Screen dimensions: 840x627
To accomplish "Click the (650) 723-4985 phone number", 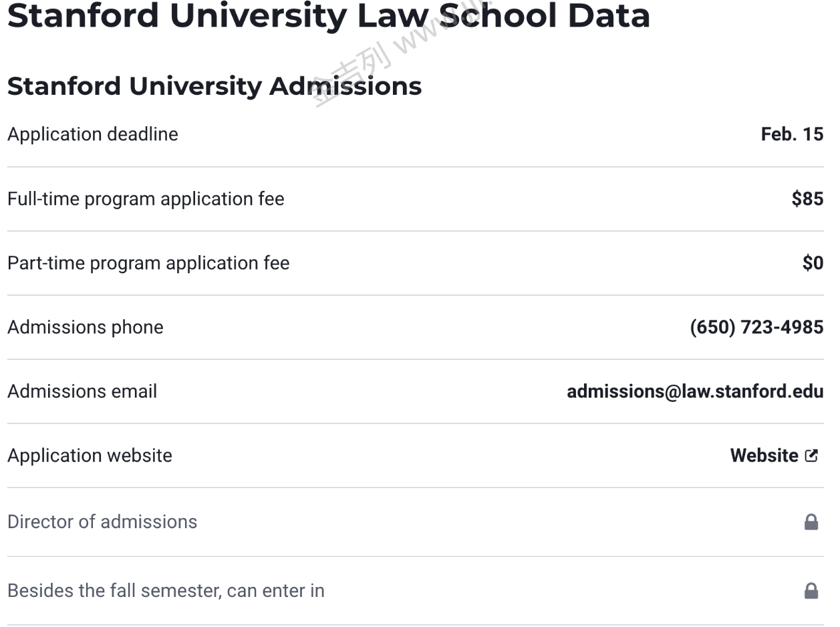I will 756,327.
